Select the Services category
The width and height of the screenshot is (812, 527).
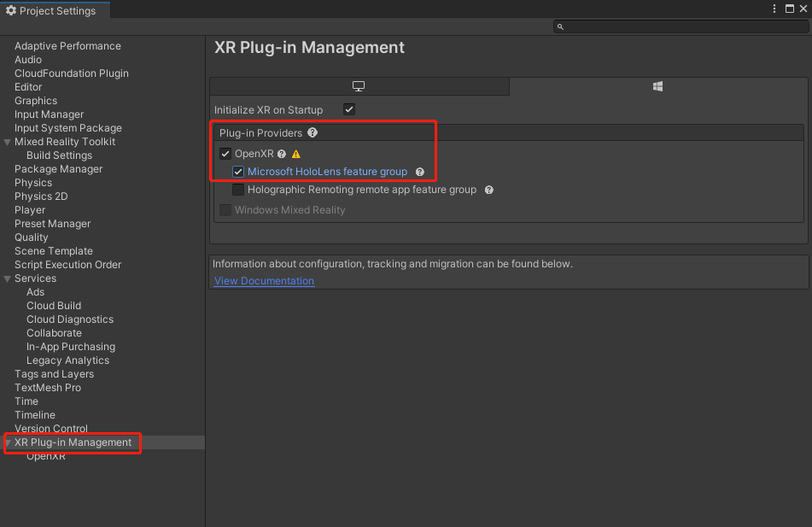[35, 278]
